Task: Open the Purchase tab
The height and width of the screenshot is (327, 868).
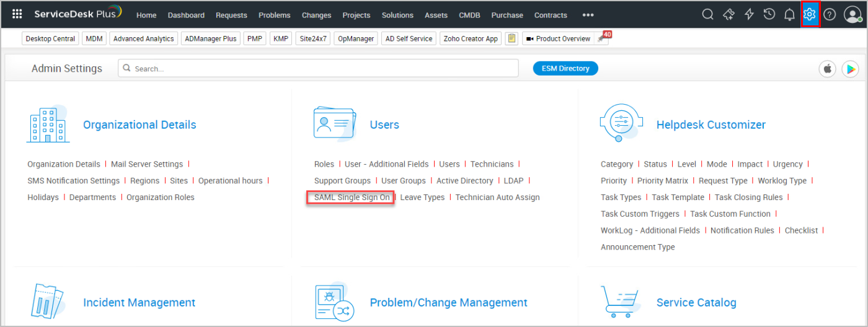Action: click(x=507, y=15)
